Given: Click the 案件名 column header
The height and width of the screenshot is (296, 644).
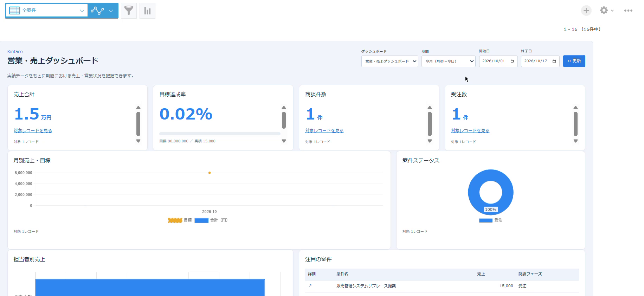Looking at the screenshot, I should 342,274.
